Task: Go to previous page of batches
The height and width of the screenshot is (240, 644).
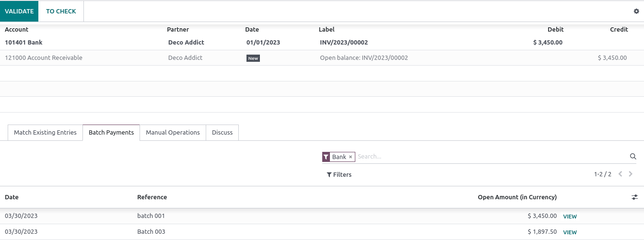Action: point(621,174)
